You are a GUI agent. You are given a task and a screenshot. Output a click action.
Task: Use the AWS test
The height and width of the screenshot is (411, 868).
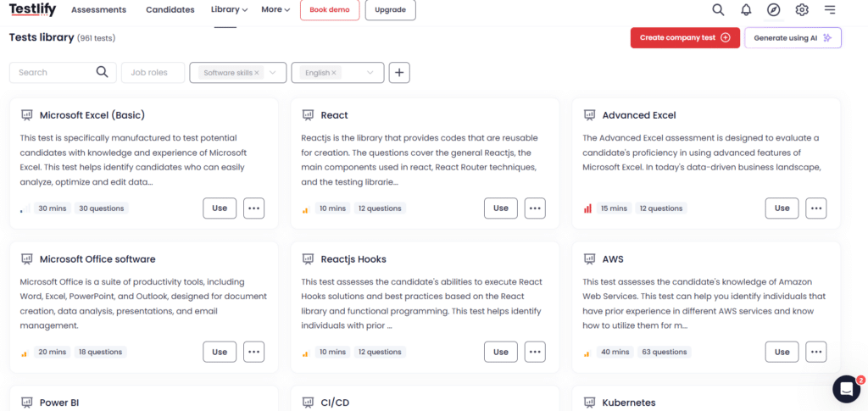click(782, 352)
